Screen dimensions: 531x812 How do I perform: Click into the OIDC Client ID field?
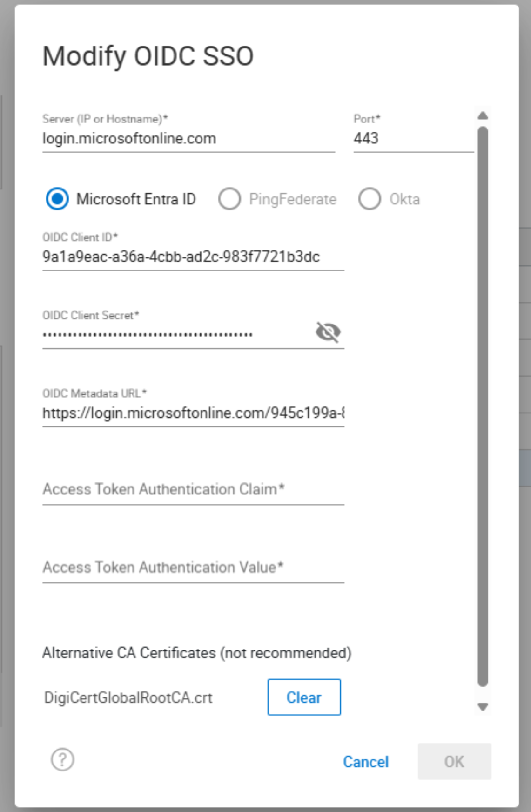[x=193, y=257]
